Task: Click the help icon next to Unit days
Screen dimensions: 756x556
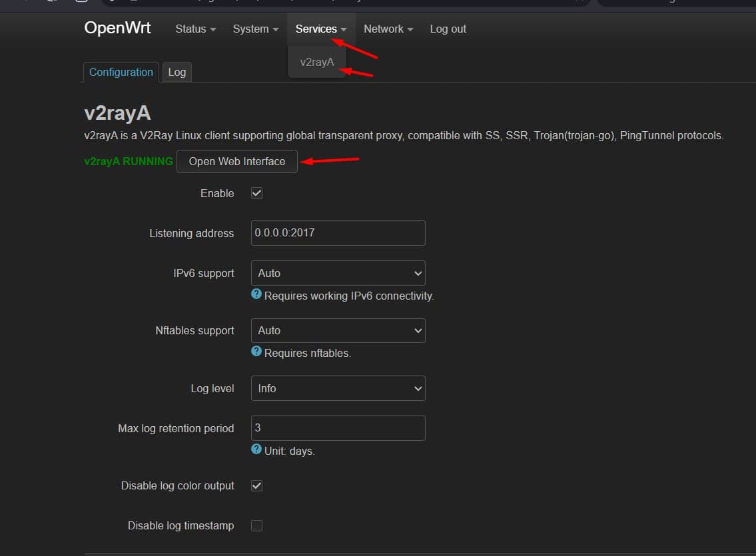Action: click(256, 450)
